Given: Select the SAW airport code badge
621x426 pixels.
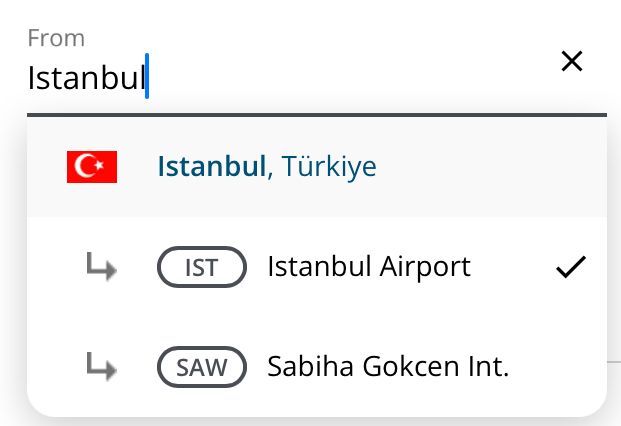Looking at the screenshot, I should tap(202, 367).
